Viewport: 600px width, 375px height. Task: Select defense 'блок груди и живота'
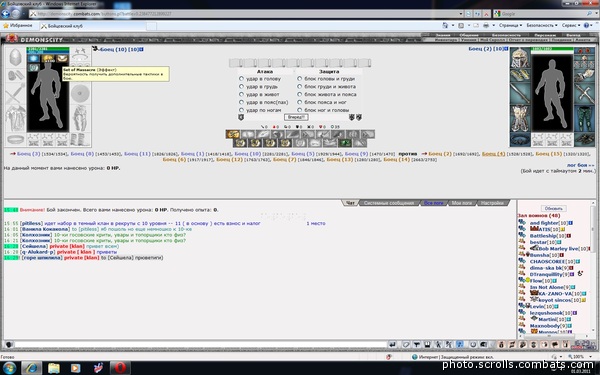click(300, 86)
